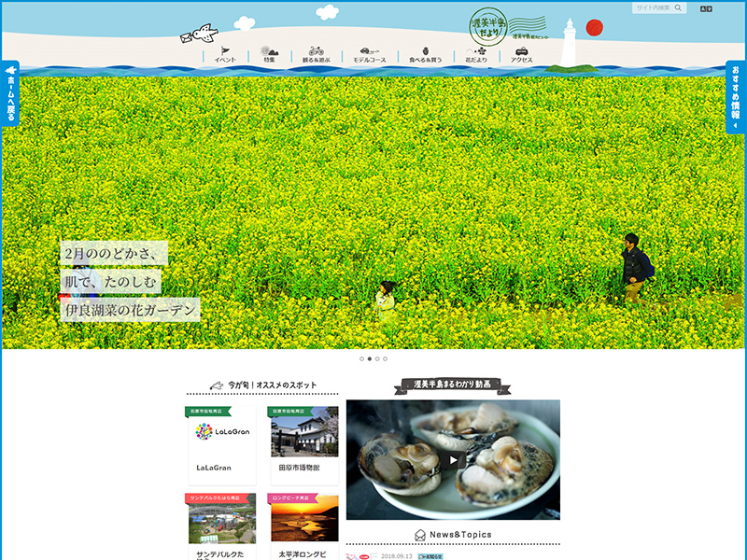Click the fireworks icon above 特集
The width and height of the screenshot is (747, 560).
[269, 50]
